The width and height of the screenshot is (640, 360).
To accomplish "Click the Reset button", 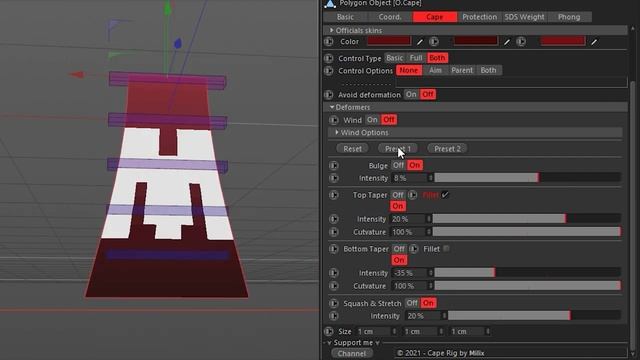I will [x=352, y=149].
